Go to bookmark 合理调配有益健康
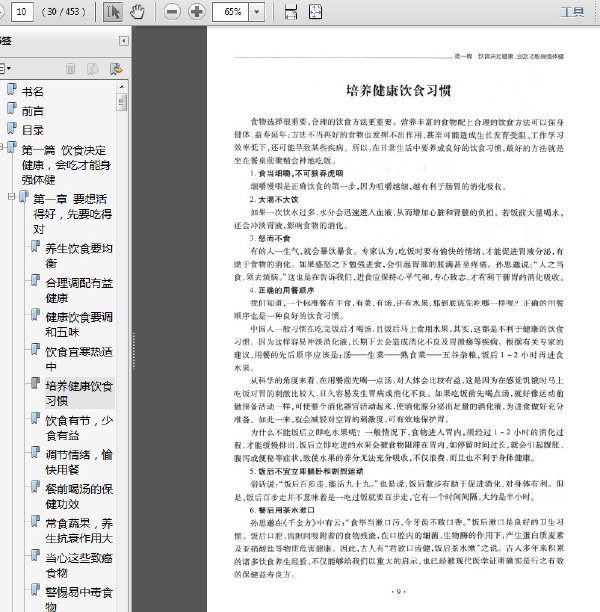 click(x=79, y=290)
